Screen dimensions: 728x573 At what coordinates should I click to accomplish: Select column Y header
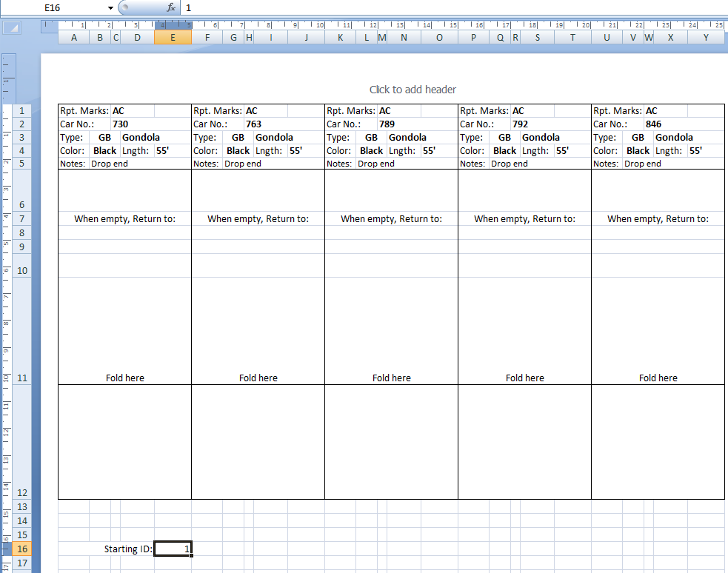706,38
